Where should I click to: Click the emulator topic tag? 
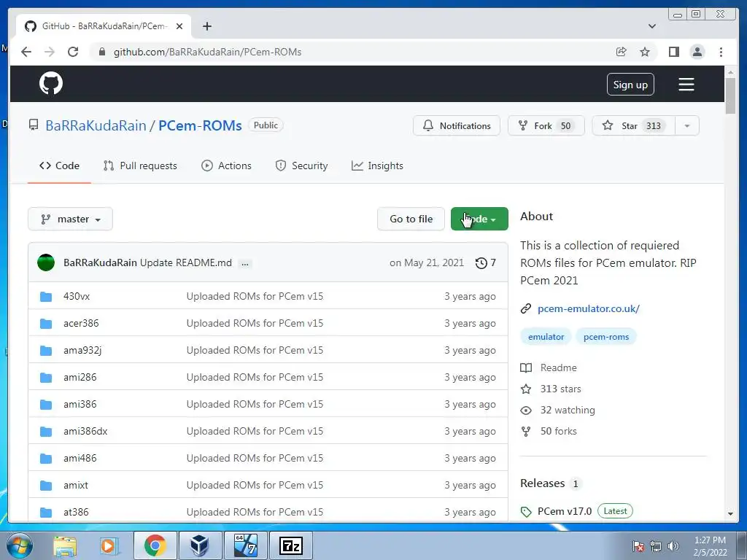[546, 337]
